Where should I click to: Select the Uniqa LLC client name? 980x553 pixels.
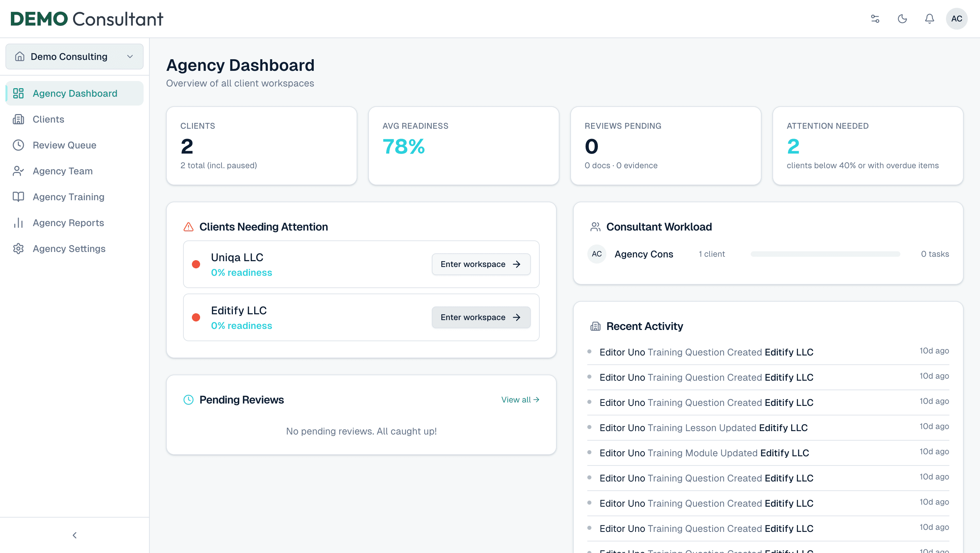point(237,257)
